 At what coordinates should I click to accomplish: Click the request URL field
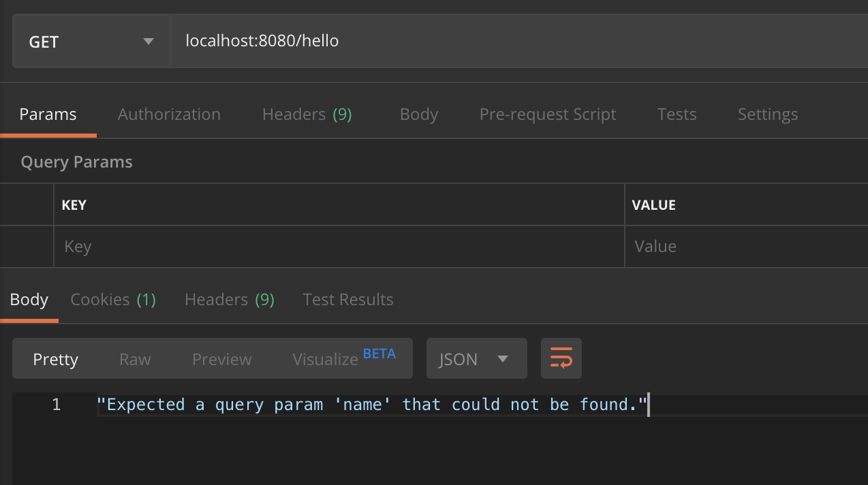coord(477,42)
